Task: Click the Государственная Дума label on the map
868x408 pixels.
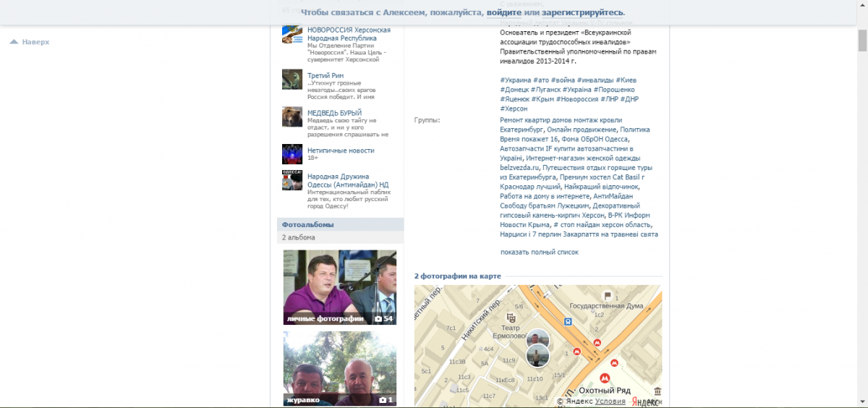Action: click(606, 306)
